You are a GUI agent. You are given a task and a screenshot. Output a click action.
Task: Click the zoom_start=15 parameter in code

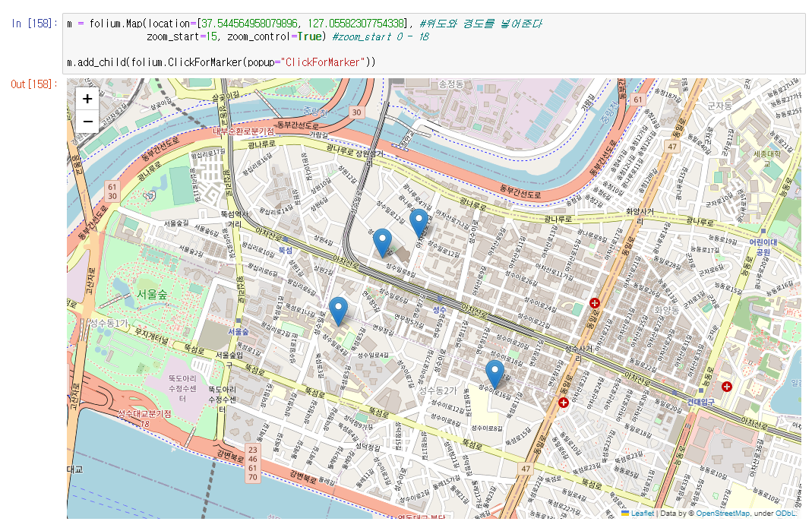[x=182, y=36]
